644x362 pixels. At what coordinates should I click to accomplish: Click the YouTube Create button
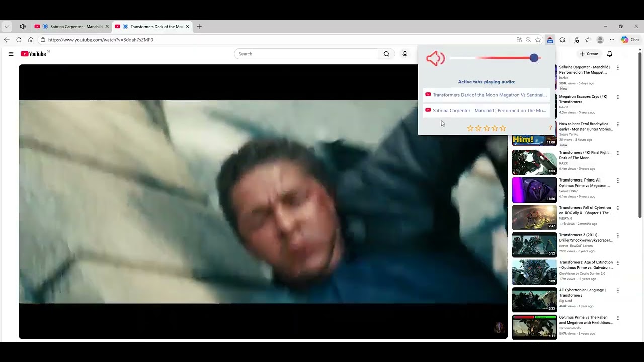(589, 54)
